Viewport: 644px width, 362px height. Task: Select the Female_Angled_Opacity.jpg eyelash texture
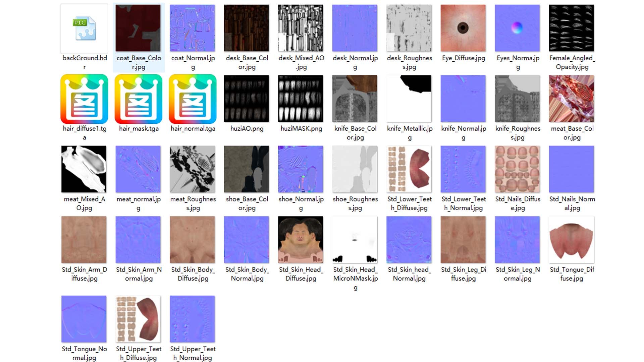[571, 28]
